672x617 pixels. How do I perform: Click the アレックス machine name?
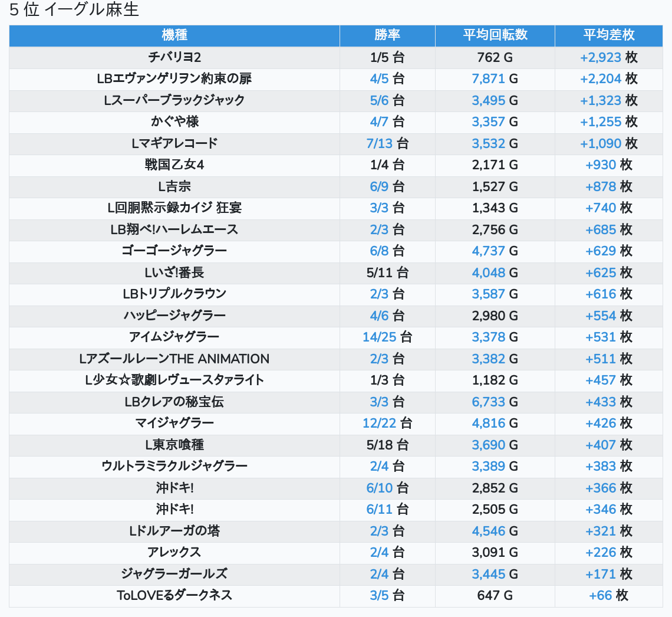(174, 552)
